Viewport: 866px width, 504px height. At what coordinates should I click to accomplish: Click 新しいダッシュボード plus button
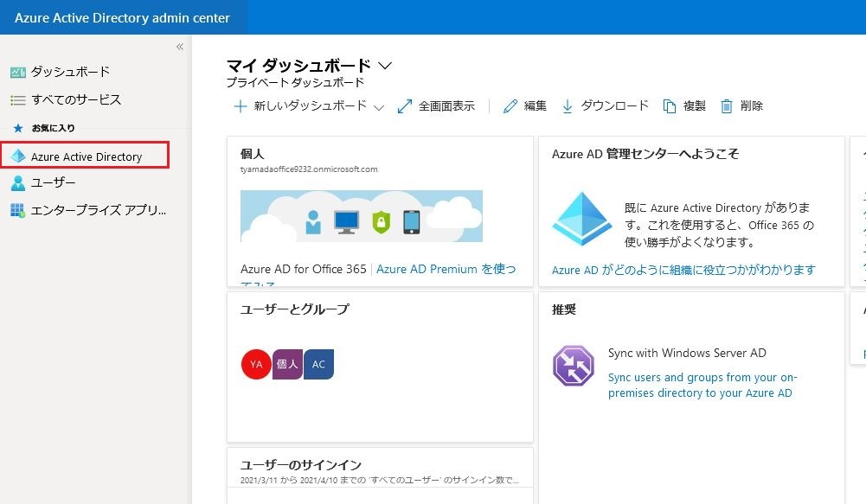pos(240,106)
